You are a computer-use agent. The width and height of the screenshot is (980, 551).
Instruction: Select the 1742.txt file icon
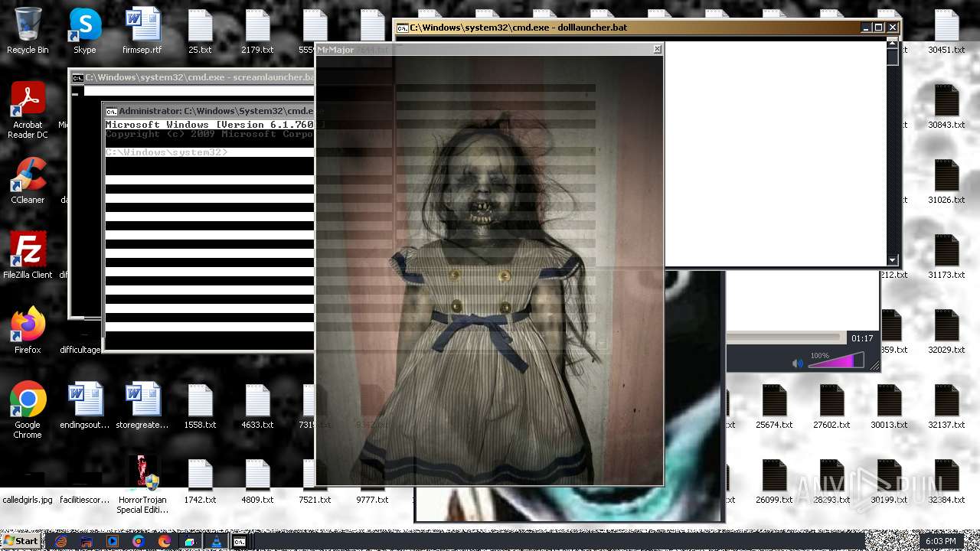(200, 481)
